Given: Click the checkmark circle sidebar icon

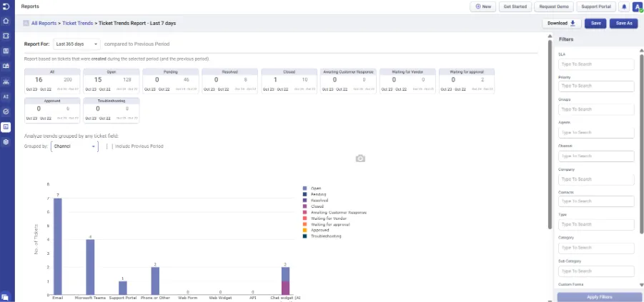Looking at the screenshot, I should (6, 111).
